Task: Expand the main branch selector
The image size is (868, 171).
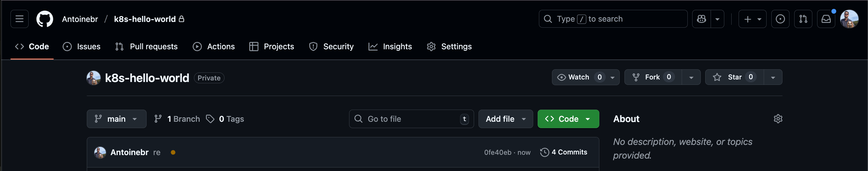Action: 116,119
